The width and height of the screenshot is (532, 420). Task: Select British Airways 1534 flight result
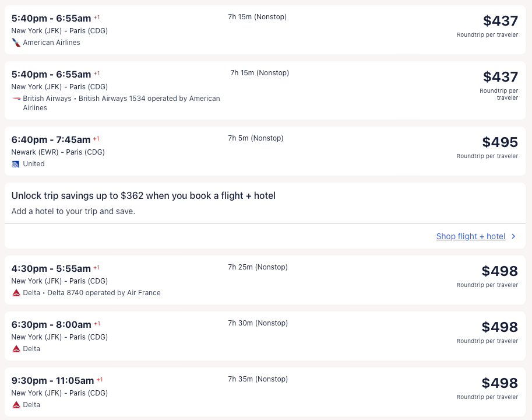tap(265, 90)
